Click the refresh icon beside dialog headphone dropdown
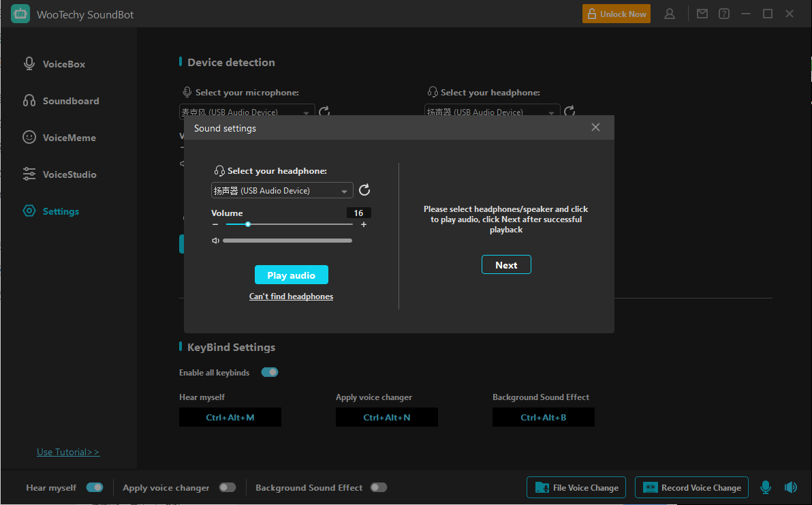The width and height of the screenshot is (812, 505). pos(364,190)
